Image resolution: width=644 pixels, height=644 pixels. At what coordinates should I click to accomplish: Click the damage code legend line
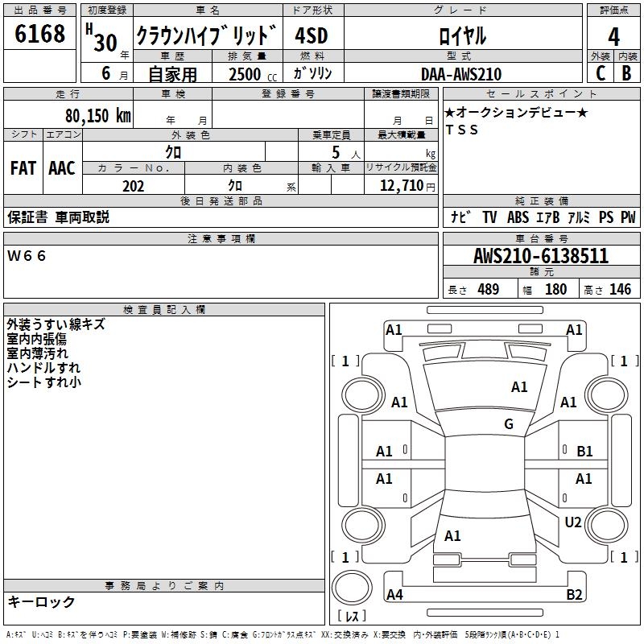click(283, 634)
